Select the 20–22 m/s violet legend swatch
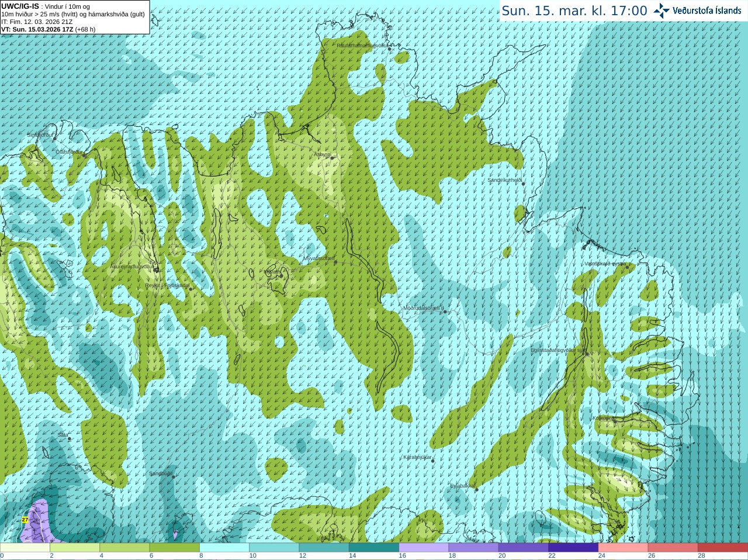Screen dimensions: 748x560 pos(524,548)
